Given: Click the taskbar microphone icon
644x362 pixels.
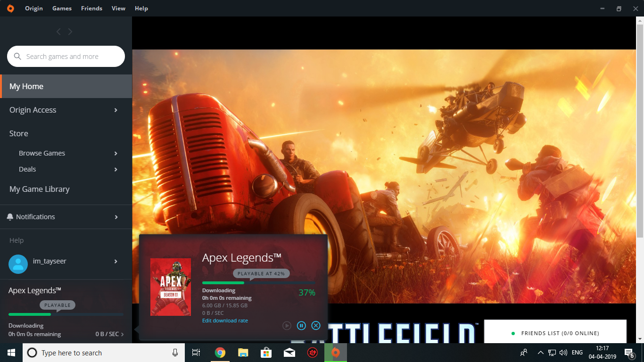Looking at the screenshot, I should 175,353.
